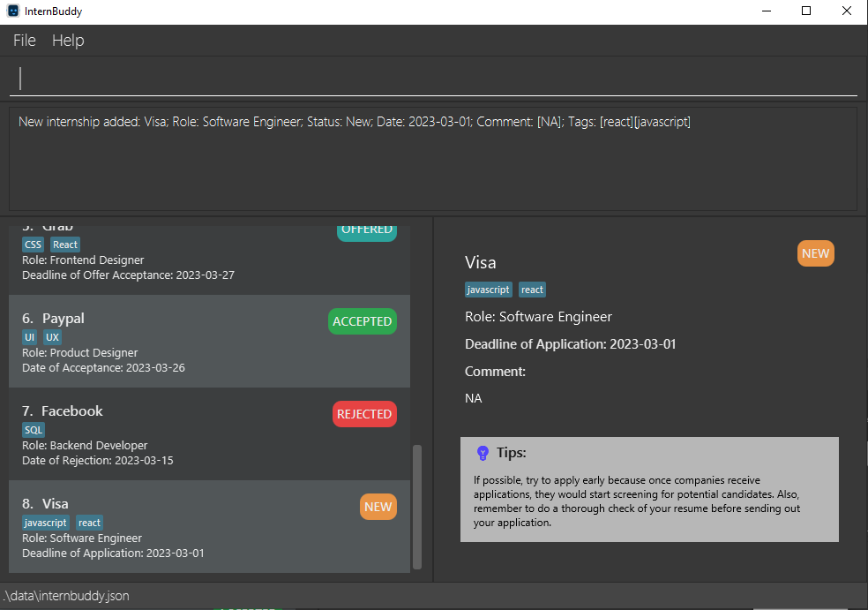
Task: Click the javascript tag in the details panel
Action: click(489, 290)
